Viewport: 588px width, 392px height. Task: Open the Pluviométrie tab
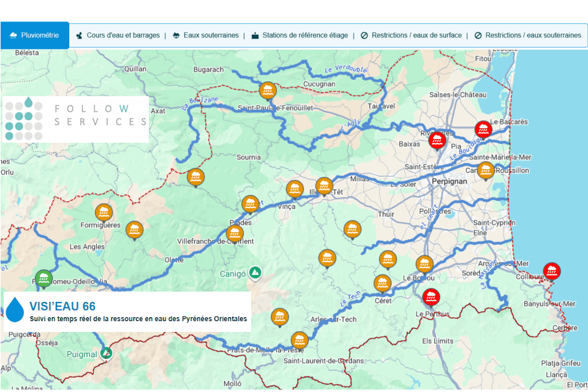pos(35,36)
